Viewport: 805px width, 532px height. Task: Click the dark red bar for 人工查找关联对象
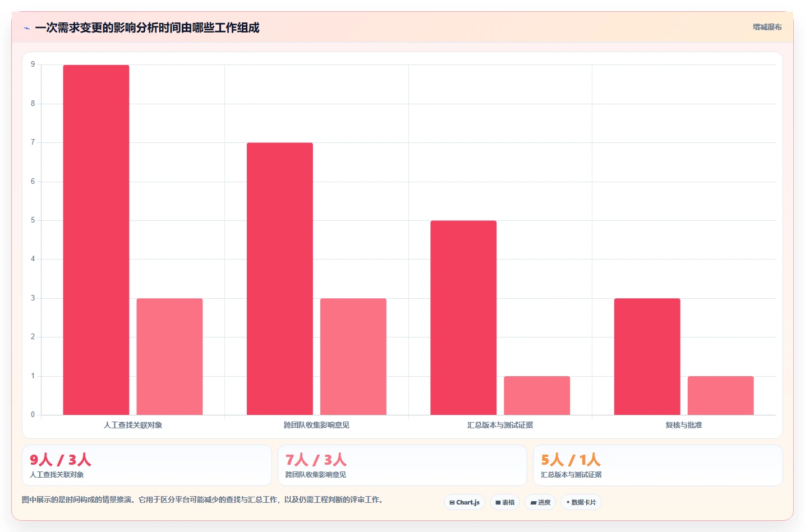(96, 240)
